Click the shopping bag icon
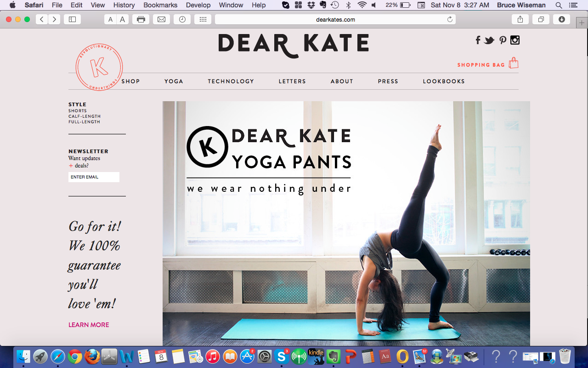The image size is (588, 368). [x=514, y=63]
